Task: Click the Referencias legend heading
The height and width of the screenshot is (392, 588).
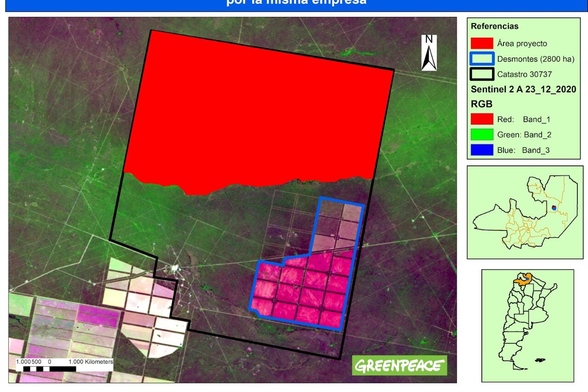Action: pos(494,26)
